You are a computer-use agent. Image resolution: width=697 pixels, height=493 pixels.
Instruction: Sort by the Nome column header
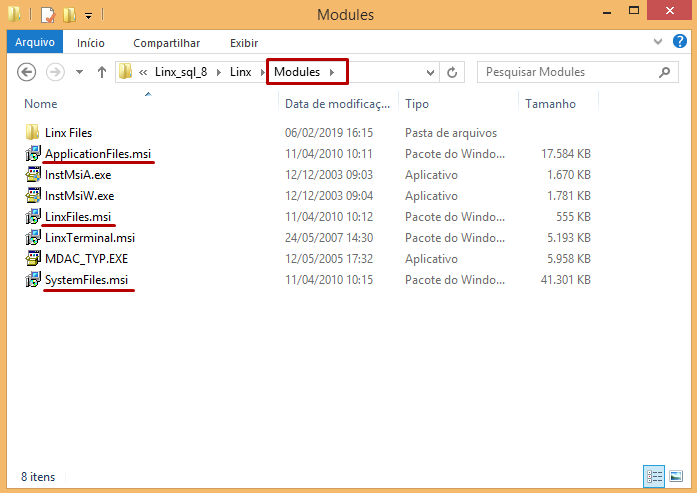tap(40, 104)
